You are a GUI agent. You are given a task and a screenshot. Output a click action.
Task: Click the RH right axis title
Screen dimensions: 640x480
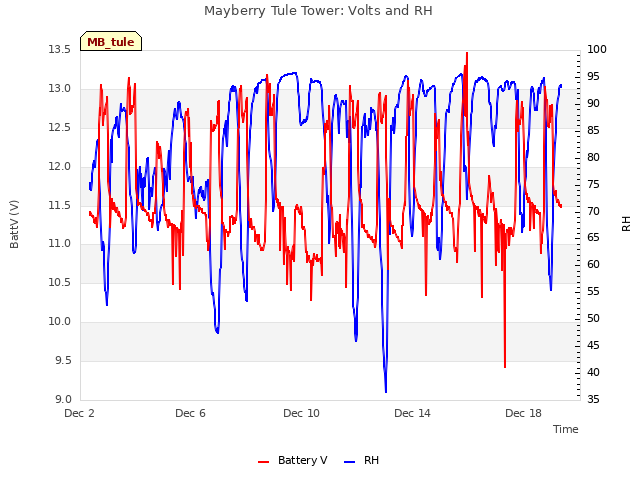coord(626,224)
